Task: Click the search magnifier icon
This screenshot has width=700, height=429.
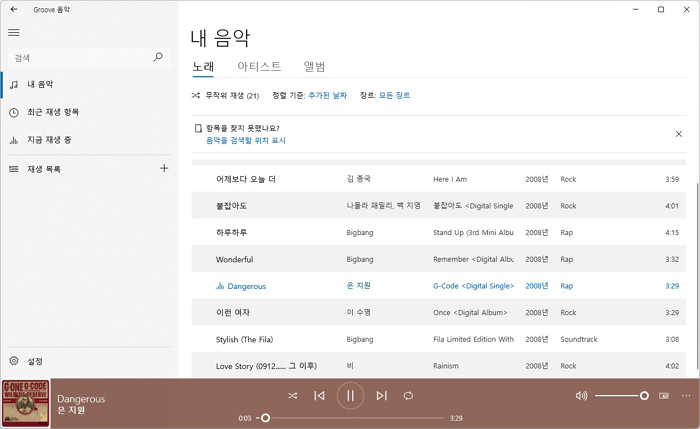Action: 157,58
